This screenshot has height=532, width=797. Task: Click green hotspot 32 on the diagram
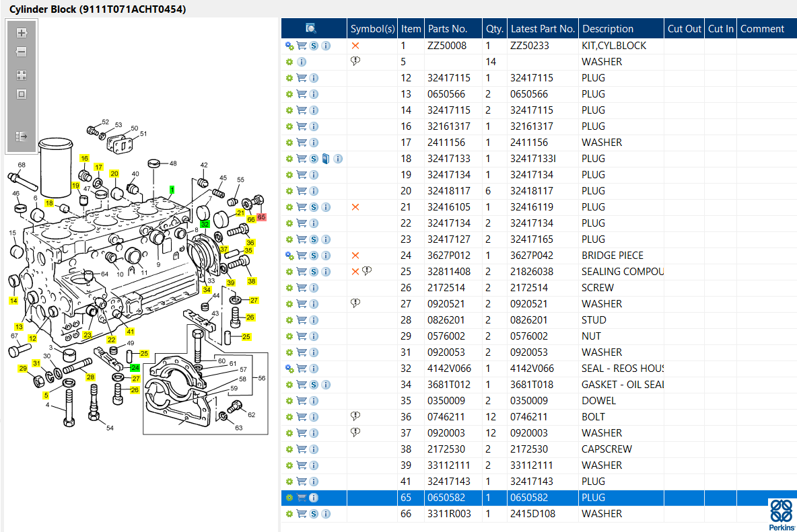205,224
